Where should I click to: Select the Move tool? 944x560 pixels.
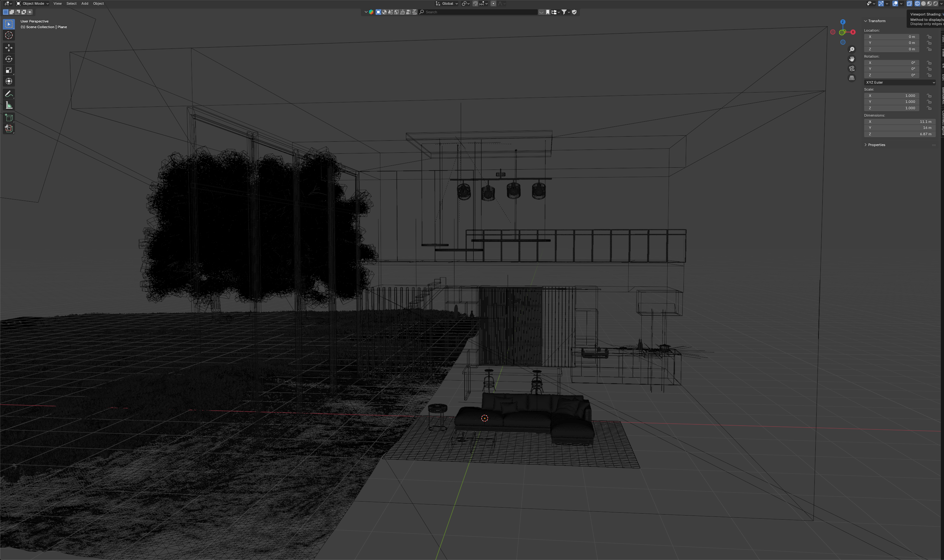(9, 48)
